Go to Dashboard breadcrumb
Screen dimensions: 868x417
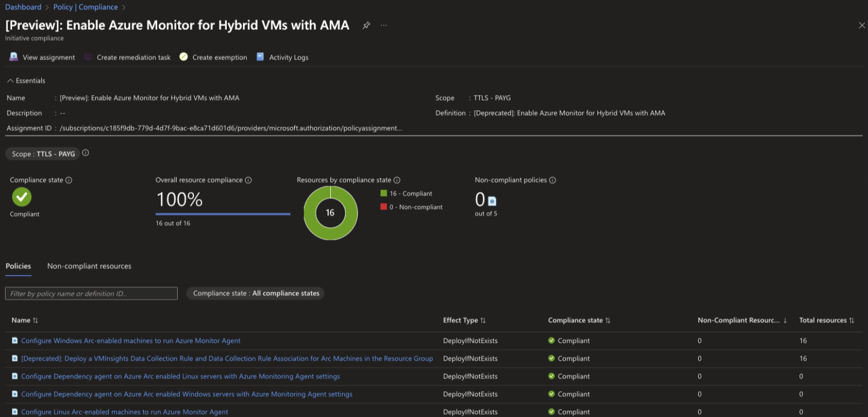[x=23, y=7]
